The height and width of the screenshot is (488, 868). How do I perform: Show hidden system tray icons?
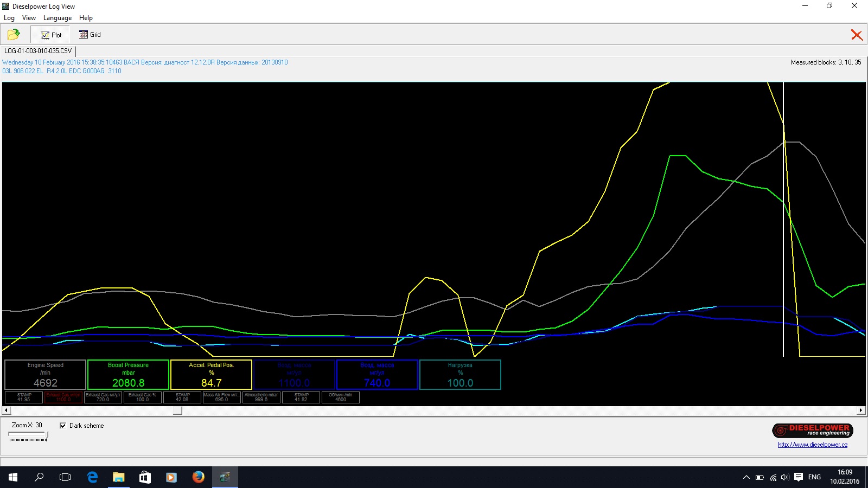[746, 477]
